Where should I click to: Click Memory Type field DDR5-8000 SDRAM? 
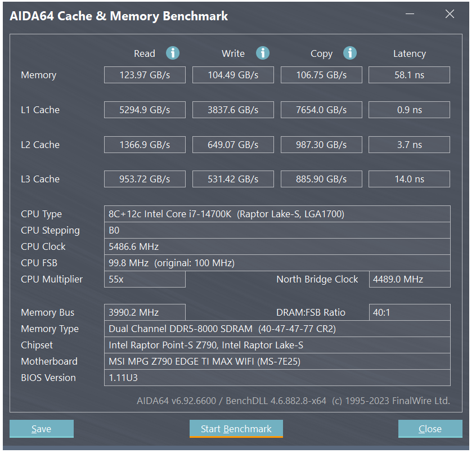[277, 329]
